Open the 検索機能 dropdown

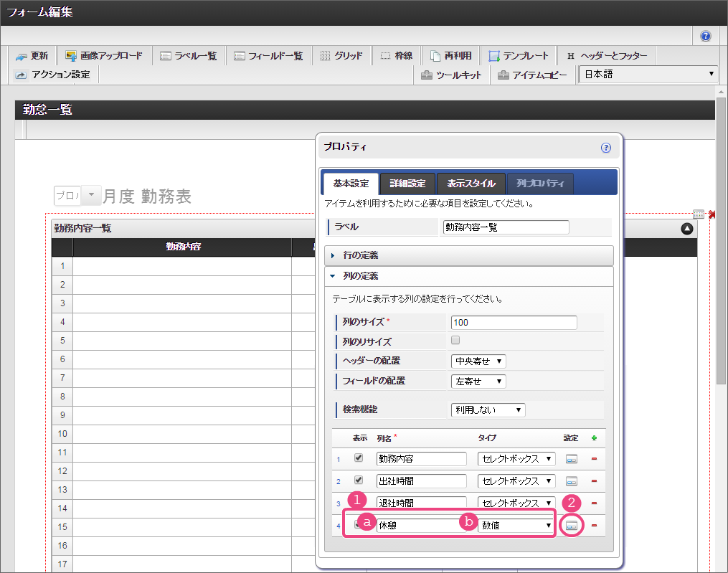488,410
